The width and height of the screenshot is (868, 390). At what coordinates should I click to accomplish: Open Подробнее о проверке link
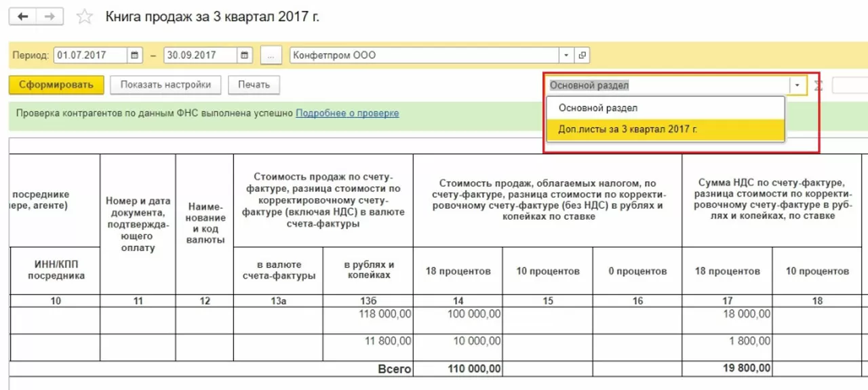tap(347, 113)
